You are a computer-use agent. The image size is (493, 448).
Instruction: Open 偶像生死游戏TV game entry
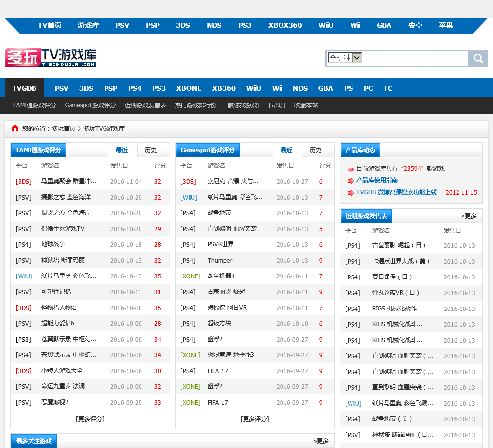pyautogui.click(x=63, y=229)
